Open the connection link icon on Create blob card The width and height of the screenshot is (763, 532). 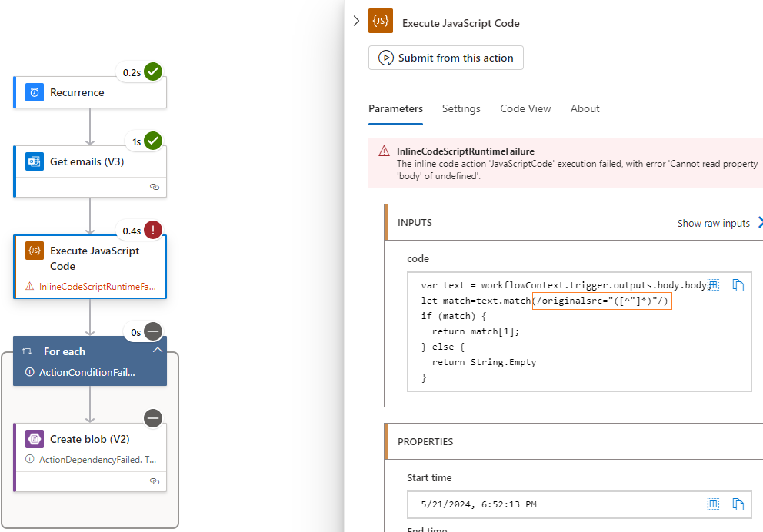pyautogui.click(x=155, y=481)
